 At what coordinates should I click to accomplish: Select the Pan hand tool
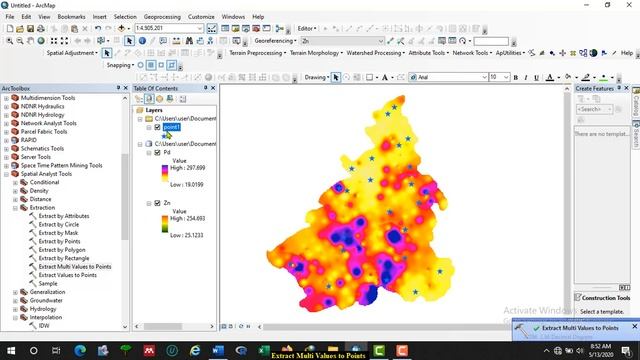[30, 41]
